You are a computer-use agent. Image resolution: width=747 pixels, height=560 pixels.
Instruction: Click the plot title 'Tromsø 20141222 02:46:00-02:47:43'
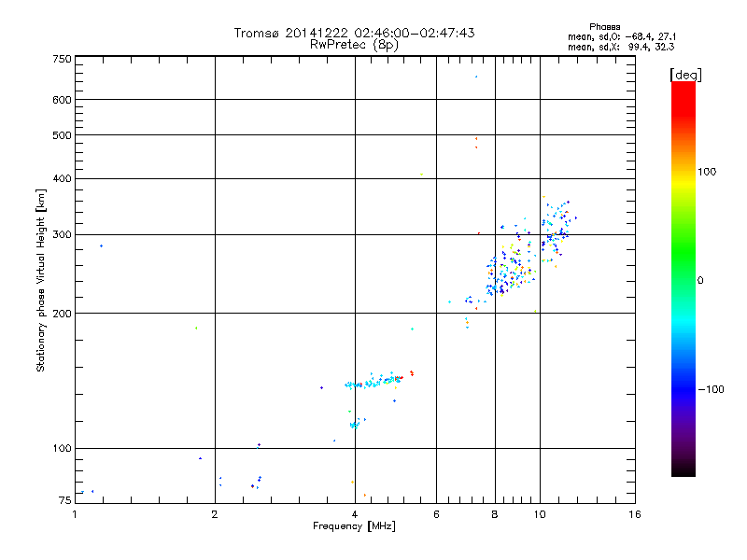(354, 33)
